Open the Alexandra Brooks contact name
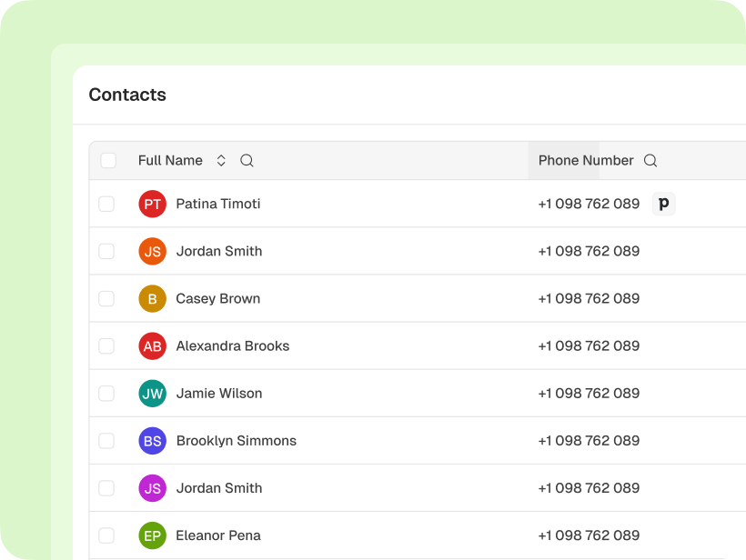Viewport: 746px width, 560px height. pyautogui.click(x=233, y=345)
